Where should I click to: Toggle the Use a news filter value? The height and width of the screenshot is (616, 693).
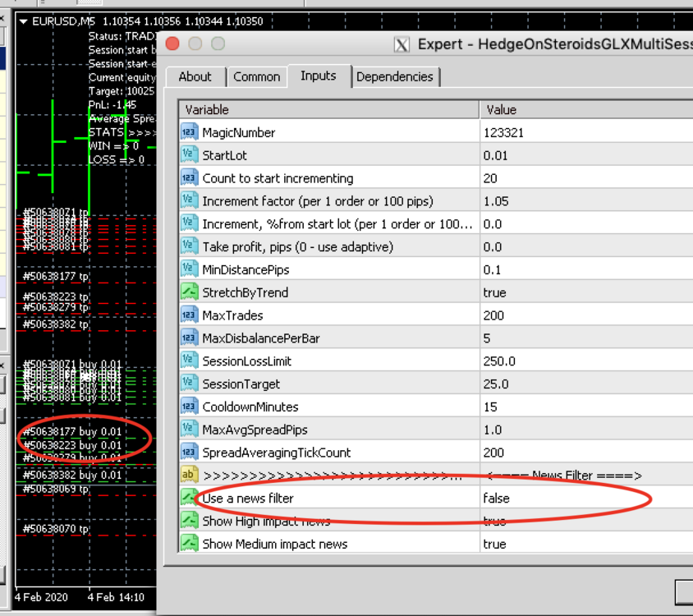(x=586, y=499)
